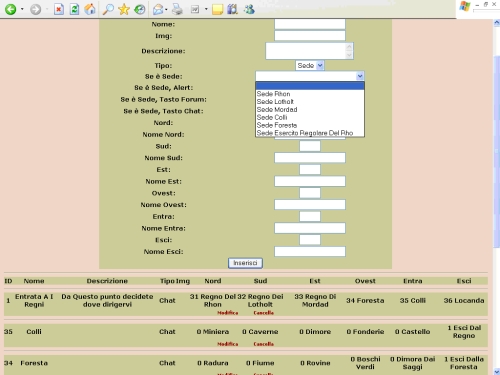This screenshot has width=500, height=375.
Task: Launch the Messenger people icon
Action: [249, 9]
